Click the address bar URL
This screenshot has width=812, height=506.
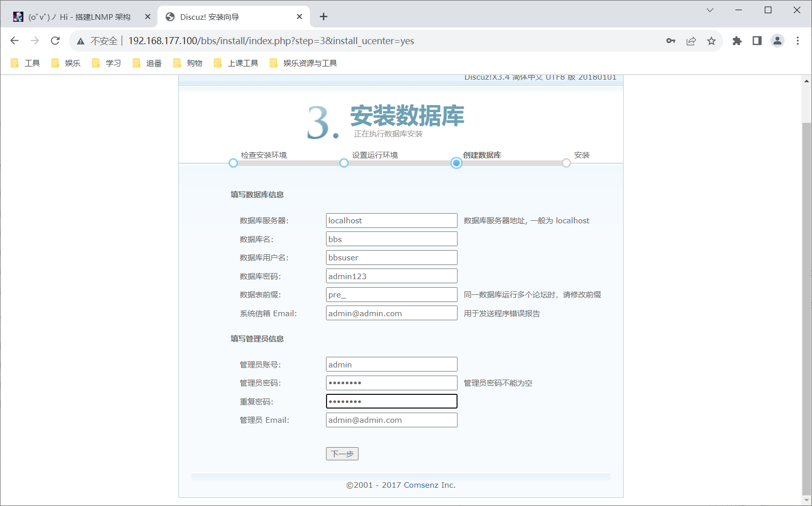tap(271, 41)
